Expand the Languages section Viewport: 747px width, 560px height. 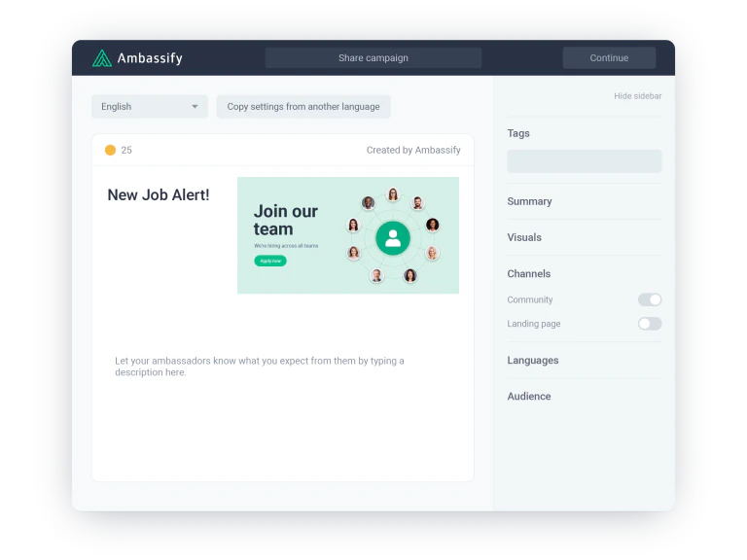pyautogui.click(x=533, y=360)
